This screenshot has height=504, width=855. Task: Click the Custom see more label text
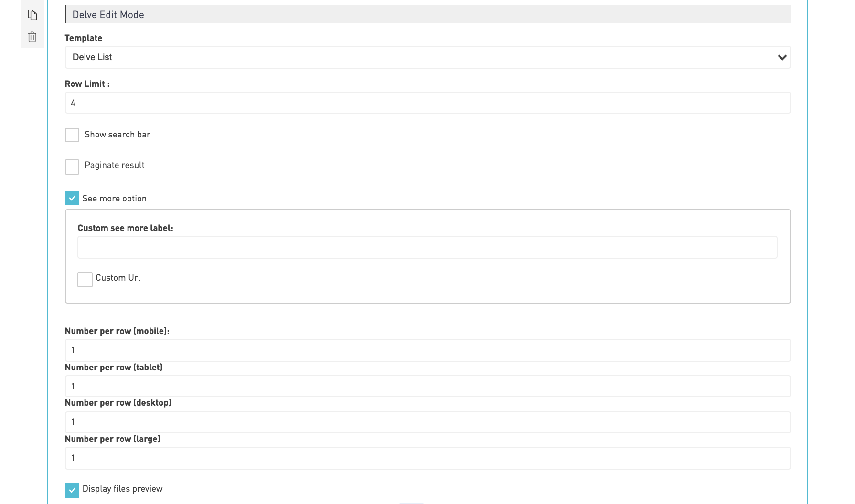[x=126, y=228]
